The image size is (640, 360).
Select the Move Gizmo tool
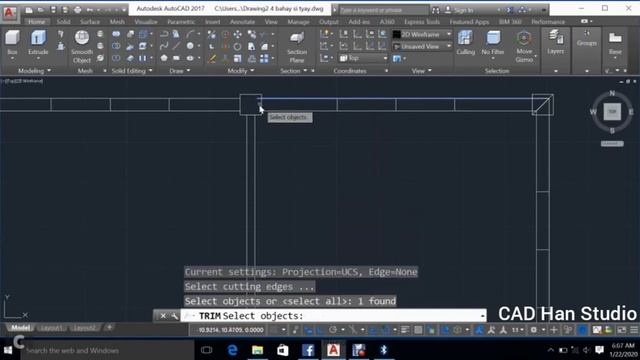524,47
